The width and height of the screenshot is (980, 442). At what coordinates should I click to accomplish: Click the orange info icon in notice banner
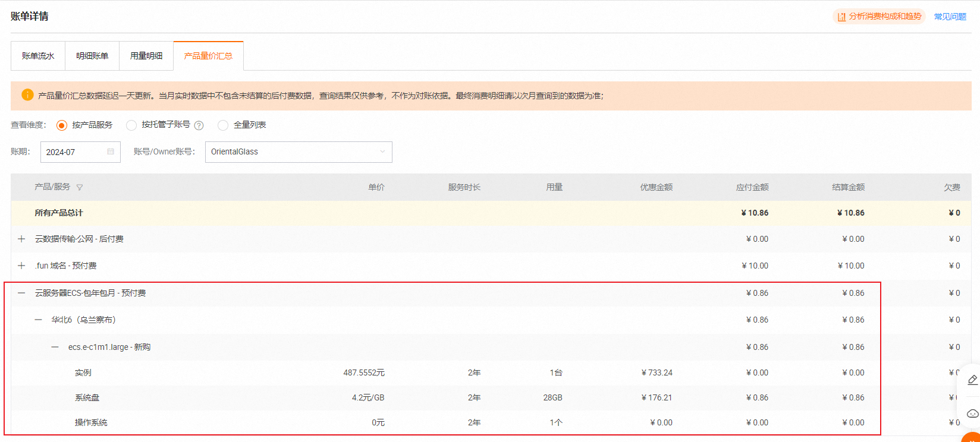[x=27, y=95]
